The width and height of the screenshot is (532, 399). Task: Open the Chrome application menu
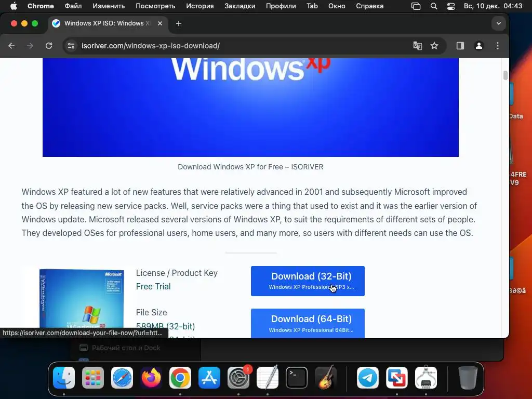(41, 6)
